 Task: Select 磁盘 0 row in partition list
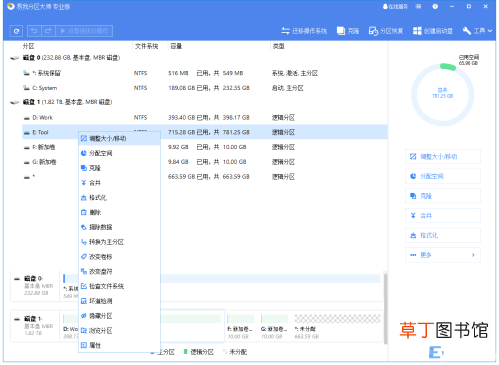coord(198,58)
